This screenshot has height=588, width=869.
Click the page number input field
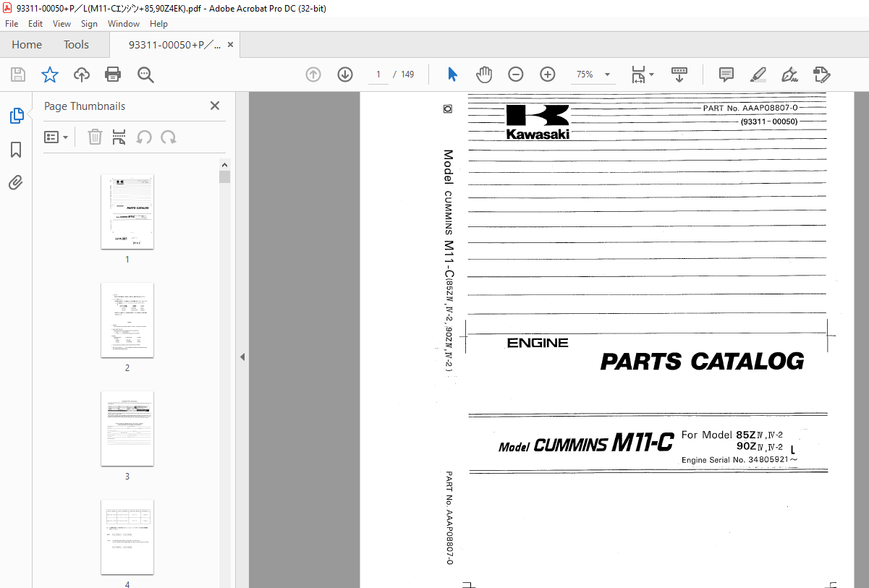point(378,74)
